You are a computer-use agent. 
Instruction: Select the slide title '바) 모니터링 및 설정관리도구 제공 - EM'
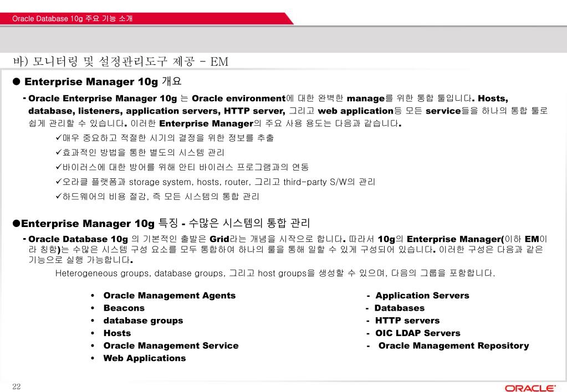[x=120, y=61]
